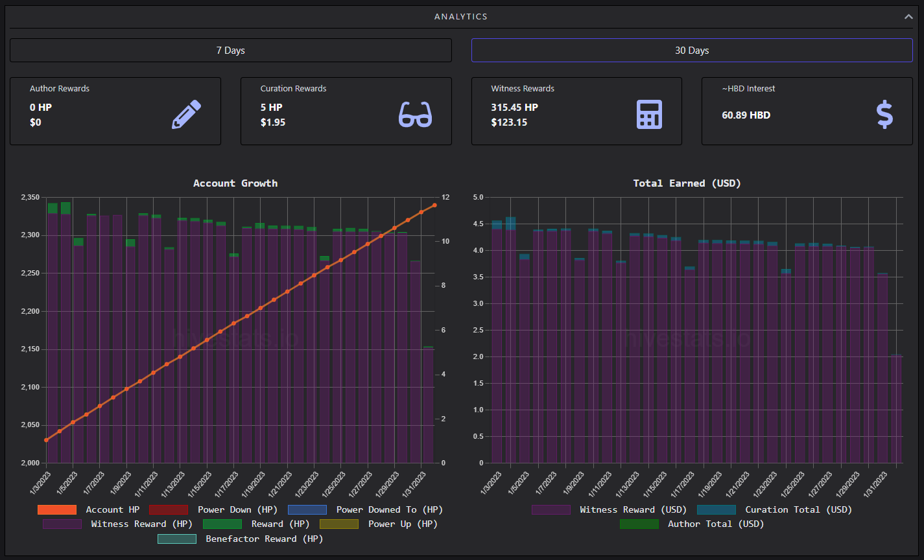Click the HBD Interest dollar icon
Screen dimensions: 924x560
click(884, 115)
